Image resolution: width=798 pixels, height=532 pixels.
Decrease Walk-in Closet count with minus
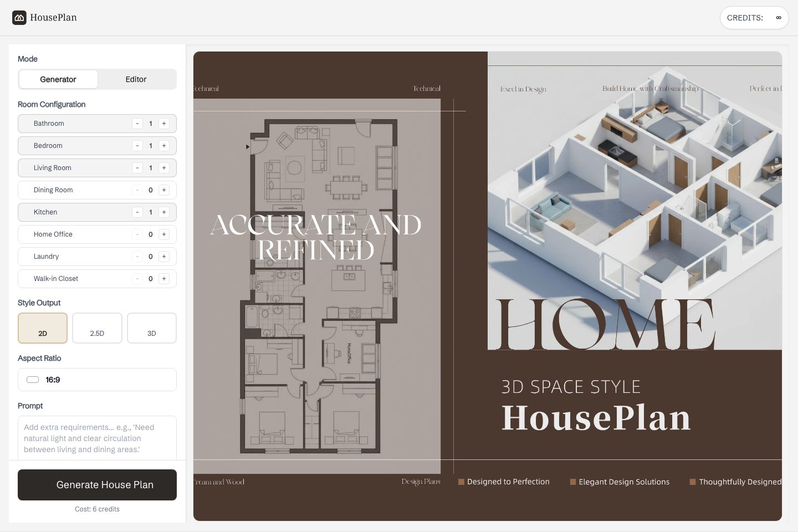coord(137,279)
